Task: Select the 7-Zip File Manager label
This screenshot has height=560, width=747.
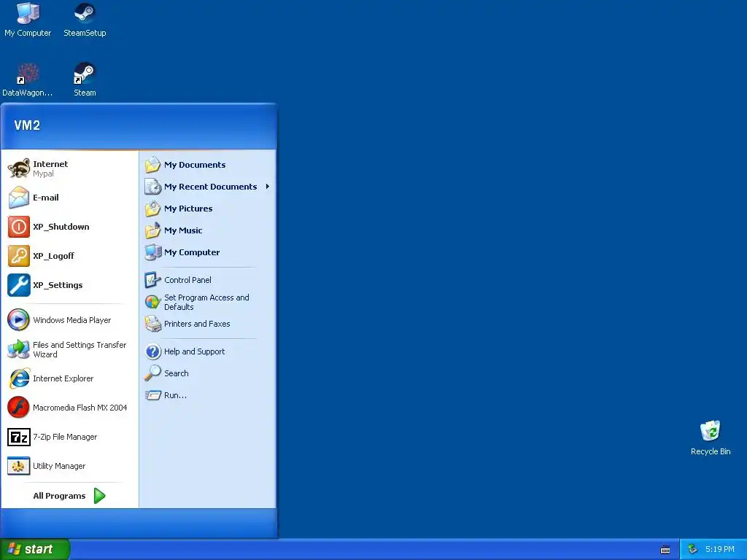Action: (x=65, y=437)
